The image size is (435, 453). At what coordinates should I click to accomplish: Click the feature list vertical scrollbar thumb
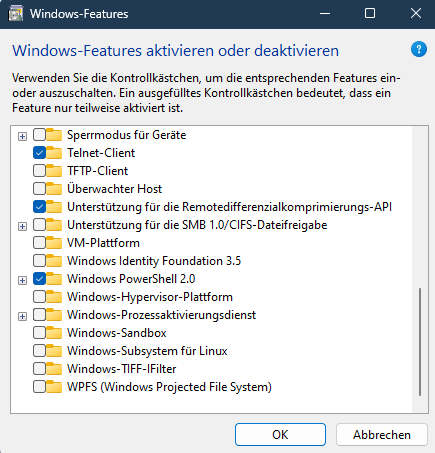point(420,342)
